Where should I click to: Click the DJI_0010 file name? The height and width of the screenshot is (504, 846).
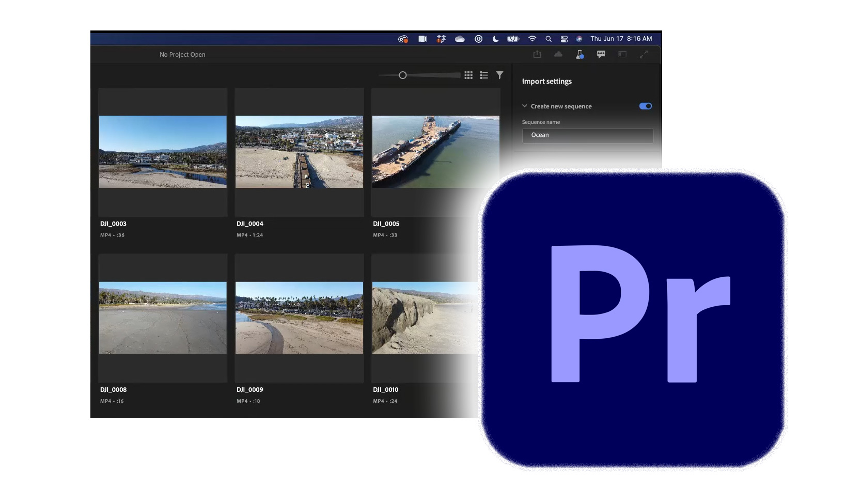coord(386,390)
